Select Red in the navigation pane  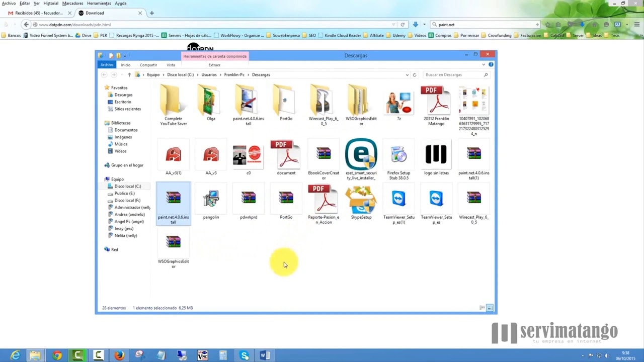pos(114,249)
